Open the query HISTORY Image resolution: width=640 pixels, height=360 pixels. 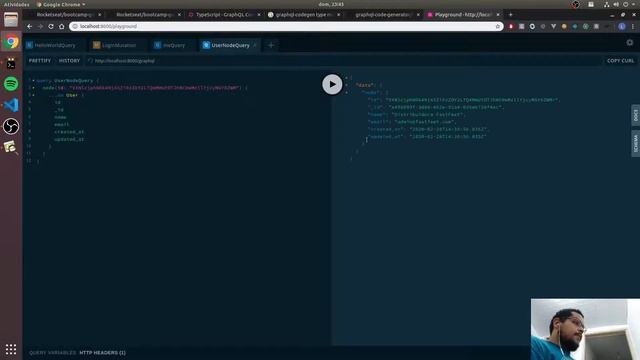coord(69,61)
